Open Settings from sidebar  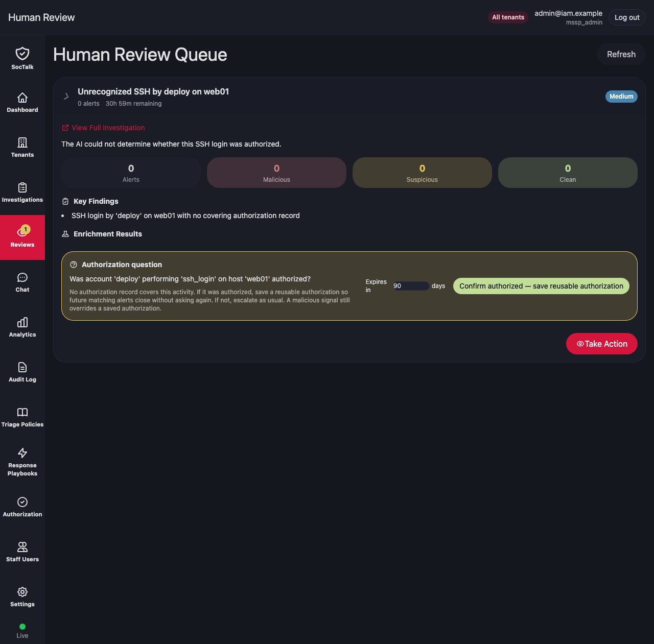22,597
